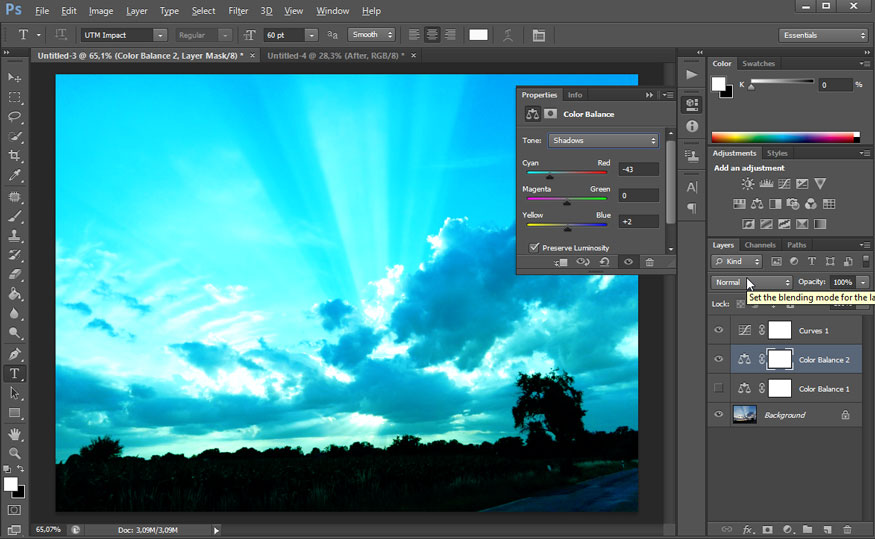Switch to the Channels tab
The height and width of the screenshot is (539, 875).
(x=759, y=245)
